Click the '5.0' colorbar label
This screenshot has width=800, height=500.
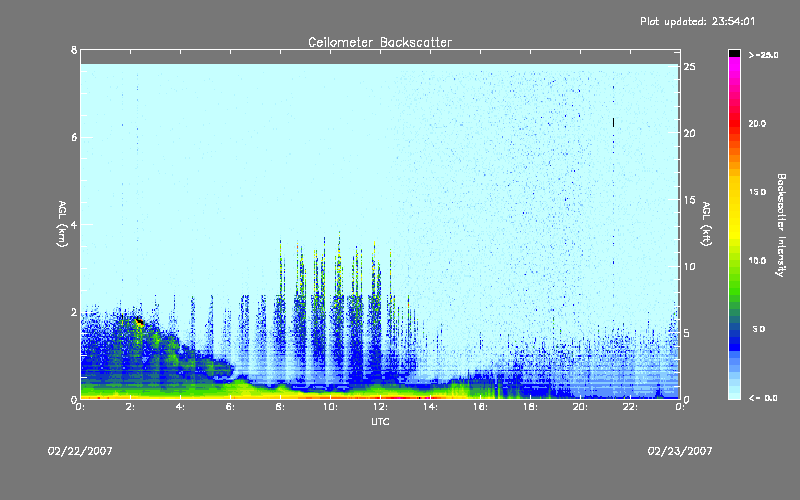[759, 329]
